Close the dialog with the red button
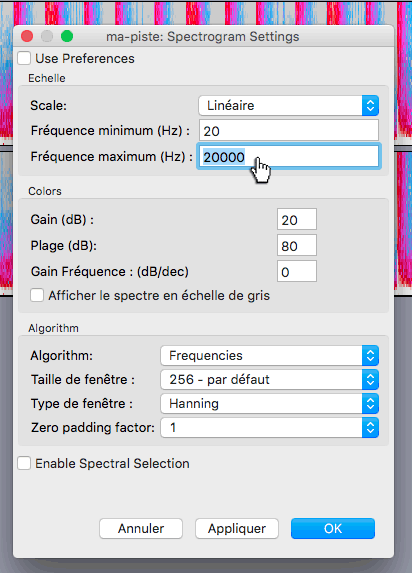 click(x=27, y=37)
